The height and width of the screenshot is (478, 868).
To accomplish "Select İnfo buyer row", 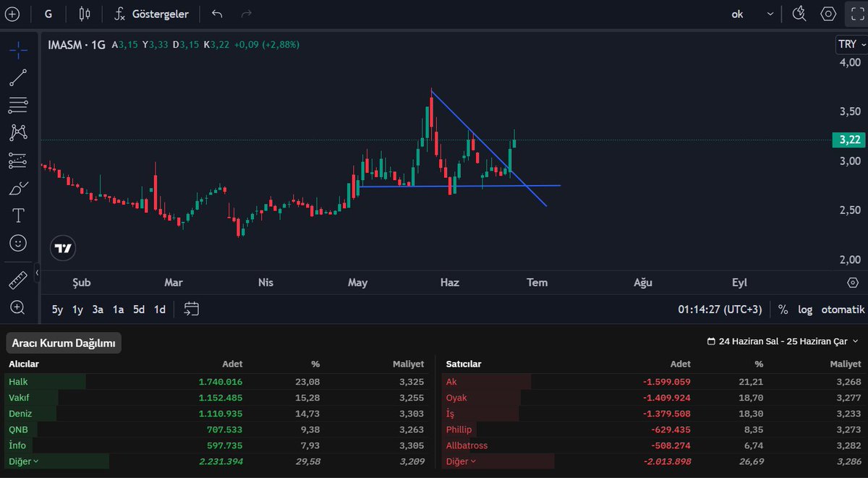I will coord(217,445).
